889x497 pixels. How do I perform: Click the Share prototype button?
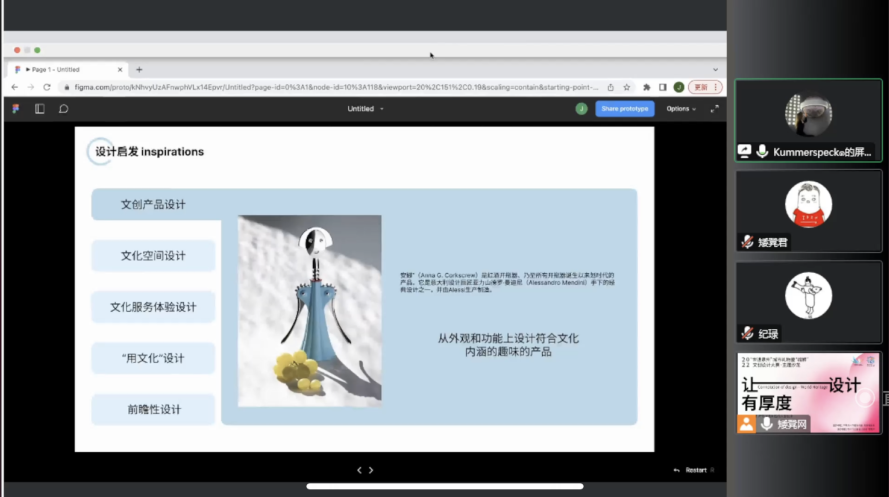pyautogui.click(x=625, y=109)
